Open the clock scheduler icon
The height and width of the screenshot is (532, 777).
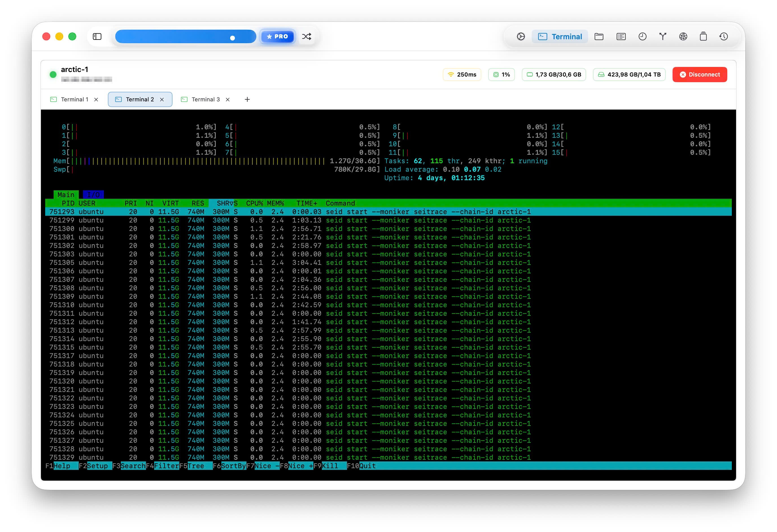642,36
